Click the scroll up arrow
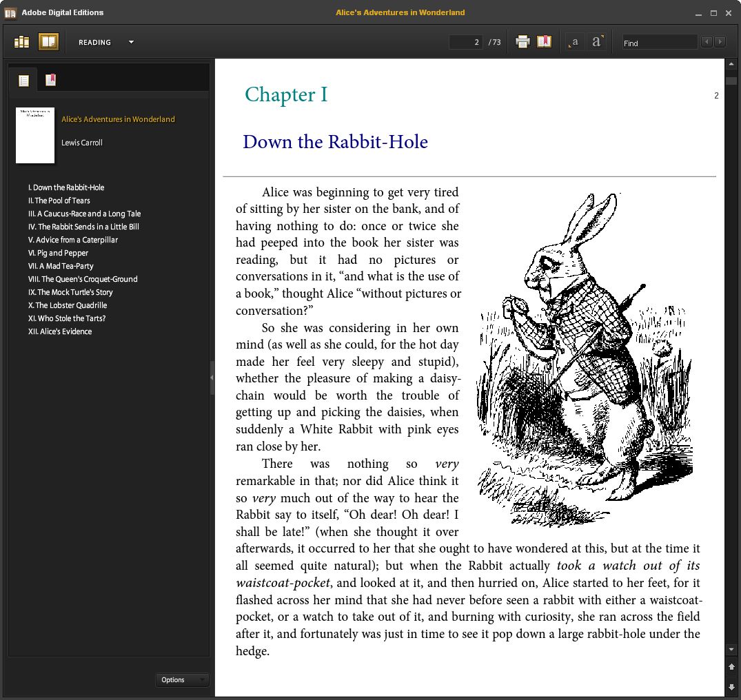The image size is (741, 700). pyautogui.click(x=731, y=64)
